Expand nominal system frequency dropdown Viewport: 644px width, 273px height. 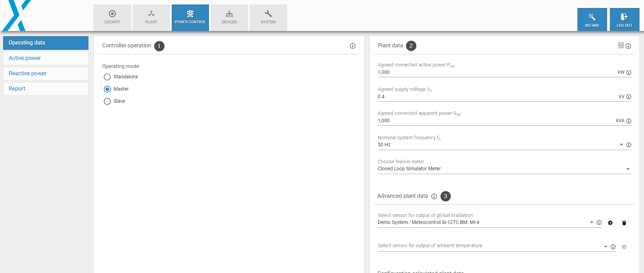click(621, 145)
